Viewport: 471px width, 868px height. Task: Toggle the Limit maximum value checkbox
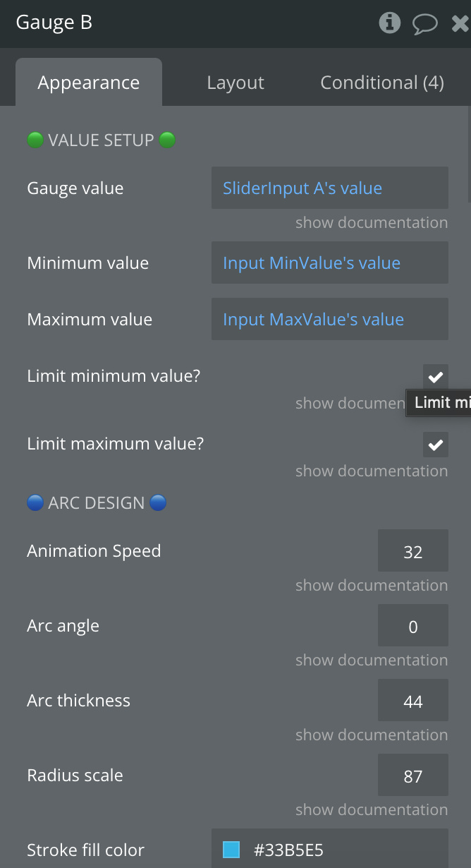pyautogui.click(x=436, y=445)
